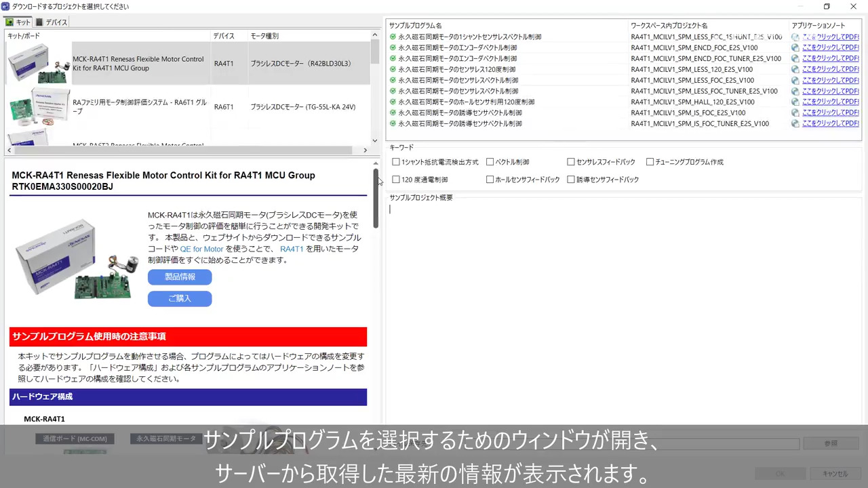
Task: Select 永久磁石同期モータのホールセンサ利用120度制御 sample name
Action: [467, 102]
